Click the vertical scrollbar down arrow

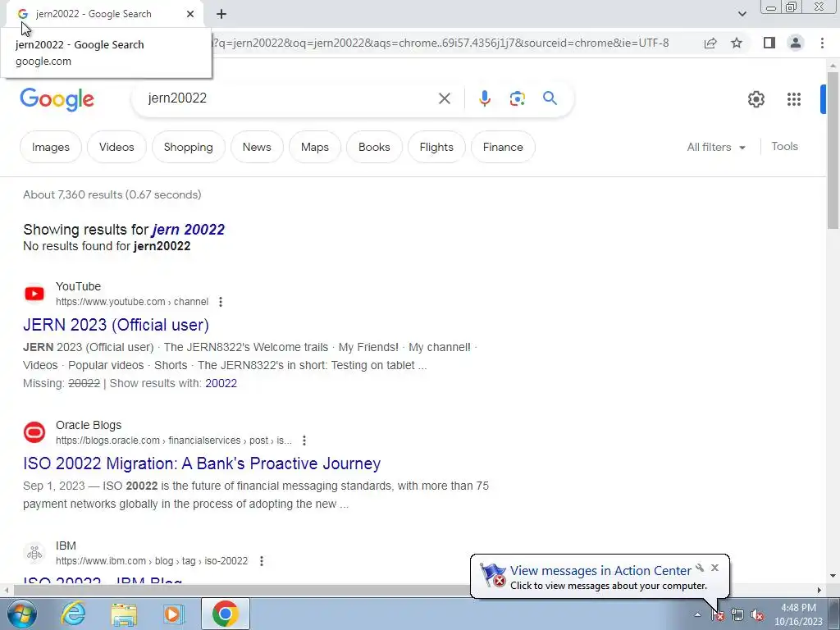click(833, 576)
